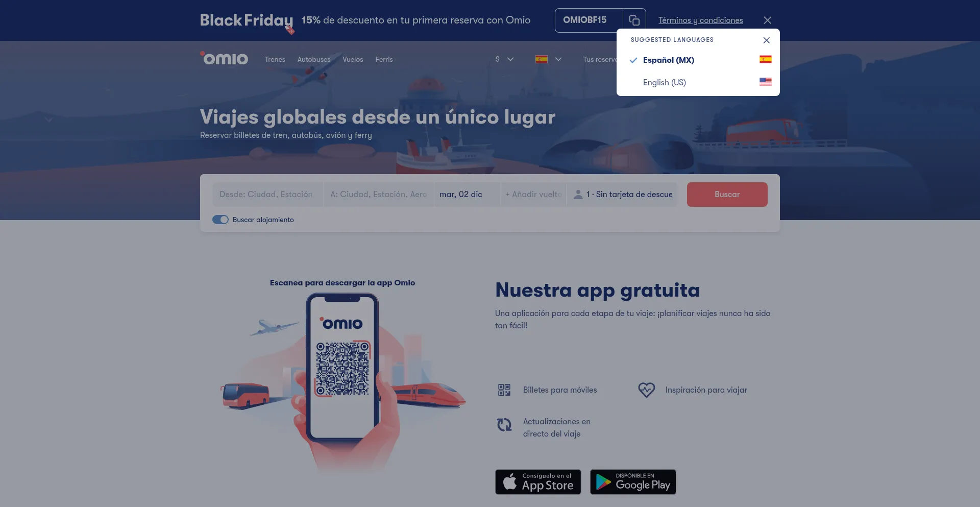Click the Spain flag language icon
The height and width of the screenshot is (507, 980).
tap(542, 59)
